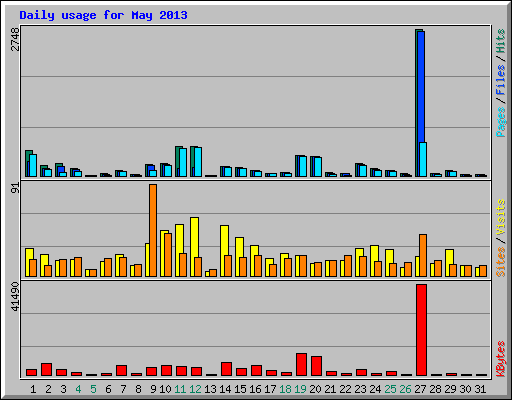The image size is (512, 400).
Task: Click green day 25 label
Action: coord(390,389)
